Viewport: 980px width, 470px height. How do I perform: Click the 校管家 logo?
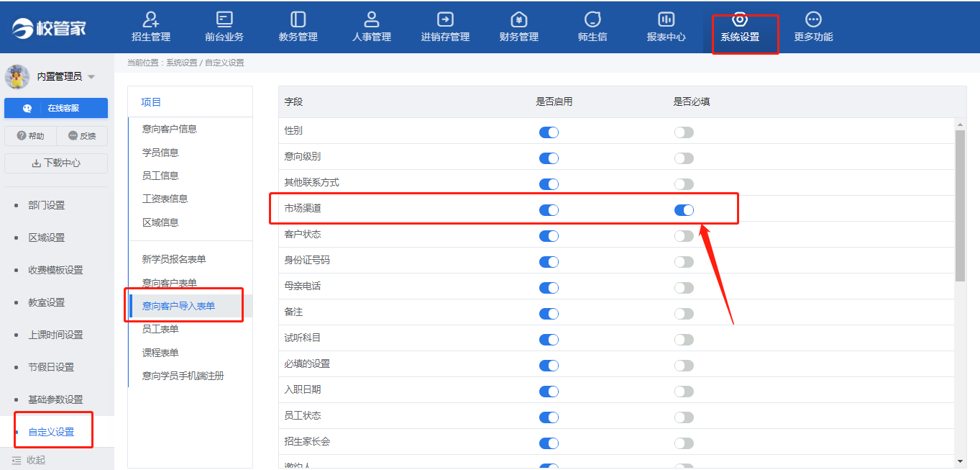tap(50, 28)
